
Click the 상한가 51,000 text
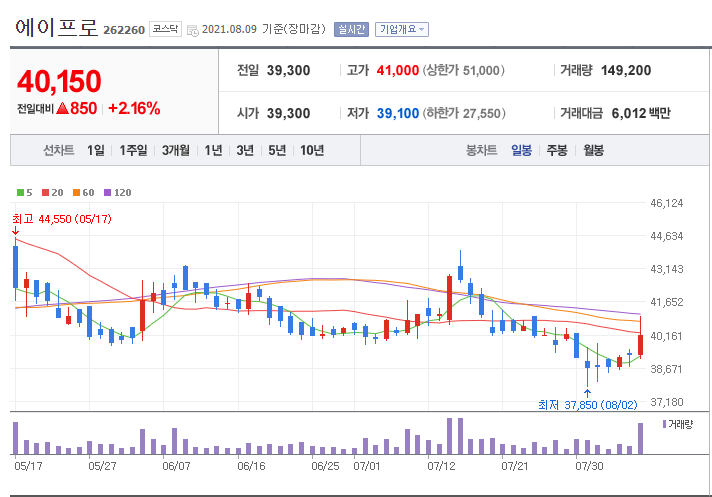click(x=464, y=70)
